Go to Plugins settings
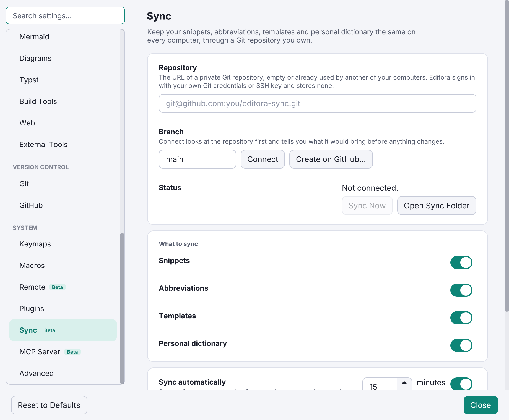The image size is (509, 420). point(63,309)
